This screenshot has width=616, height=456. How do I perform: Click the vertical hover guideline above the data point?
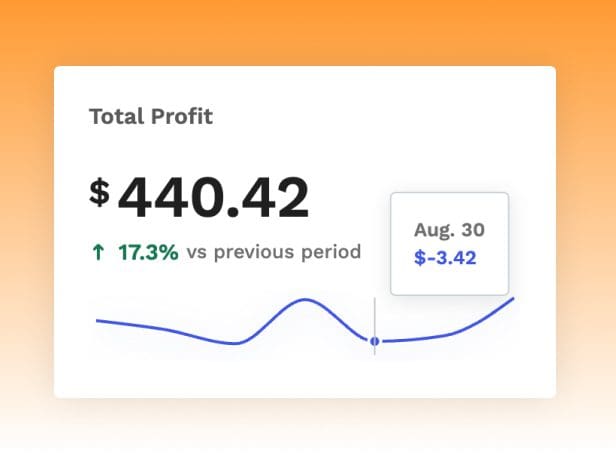click(x=375, y=315)
